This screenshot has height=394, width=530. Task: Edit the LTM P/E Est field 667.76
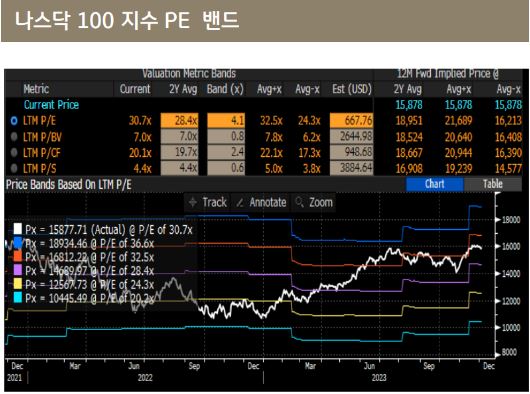(x=352, y=121)
